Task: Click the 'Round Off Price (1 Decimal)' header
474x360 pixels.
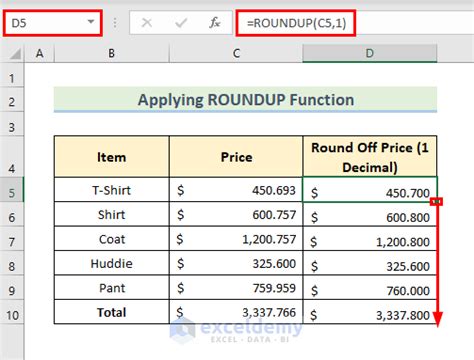Action: (370, 156)
